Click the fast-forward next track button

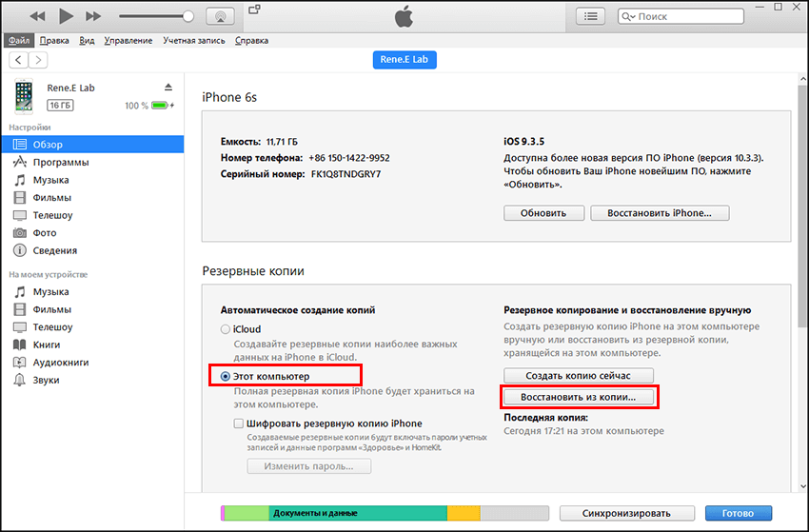coord(93,16)
